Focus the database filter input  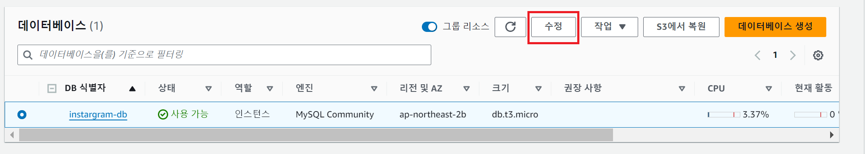coord(224,55)
